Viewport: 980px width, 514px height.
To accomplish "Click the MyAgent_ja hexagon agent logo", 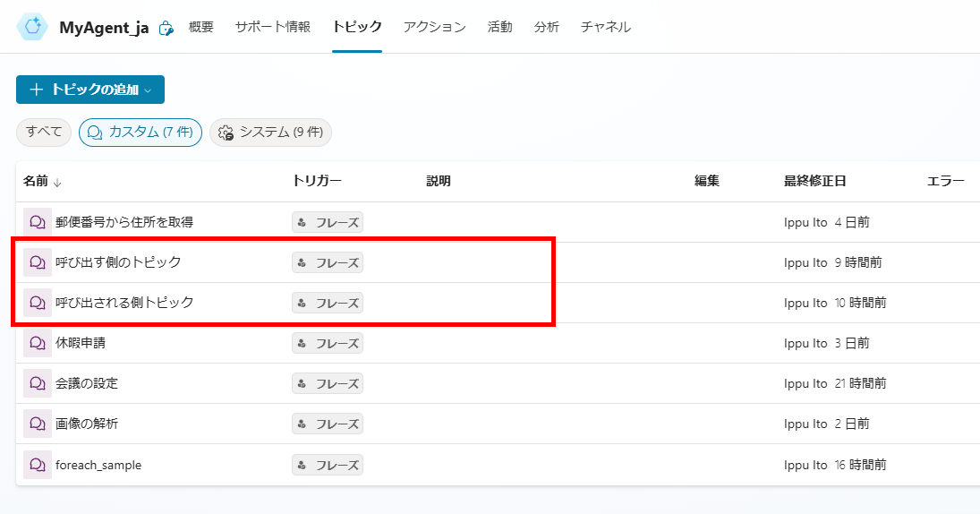I will pyautogui.click(x=32, y=27).
